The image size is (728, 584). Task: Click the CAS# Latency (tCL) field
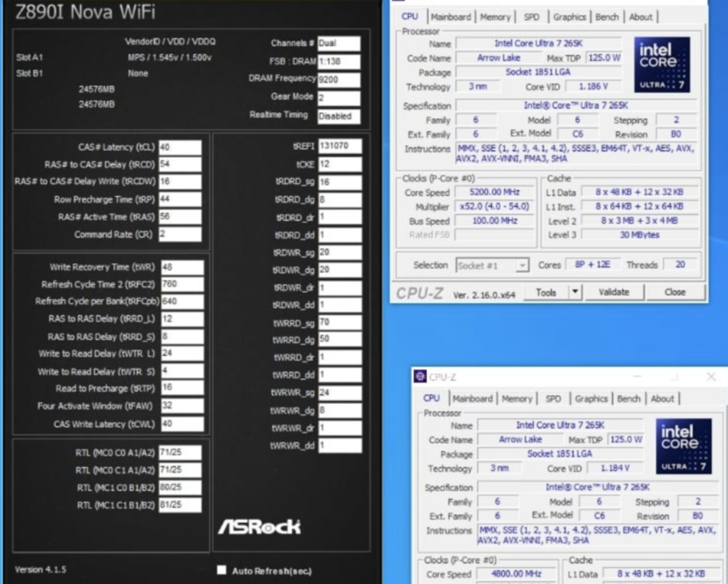[x=180, y=147]
